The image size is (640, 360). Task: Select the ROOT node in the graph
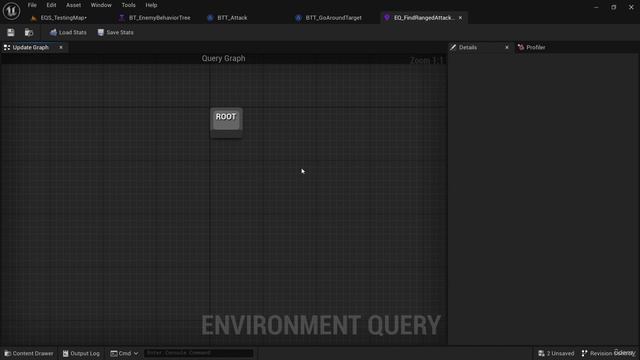click(x=226, y=122)
